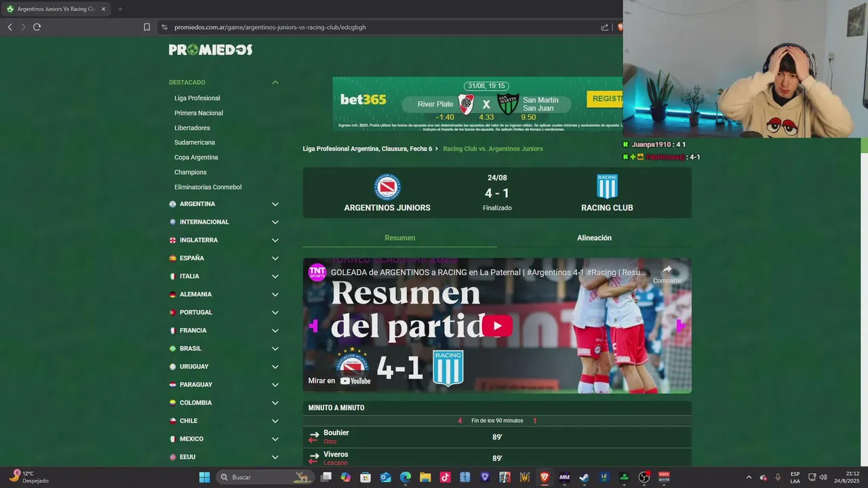
Task: Expand the COLOMBIA section
Action: tap(275, 403)
